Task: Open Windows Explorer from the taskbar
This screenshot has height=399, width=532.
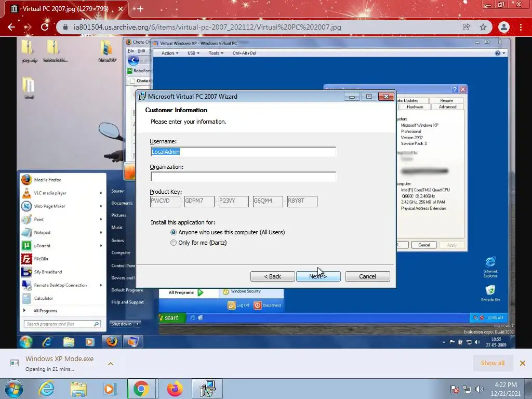Action: coord(78,389)
